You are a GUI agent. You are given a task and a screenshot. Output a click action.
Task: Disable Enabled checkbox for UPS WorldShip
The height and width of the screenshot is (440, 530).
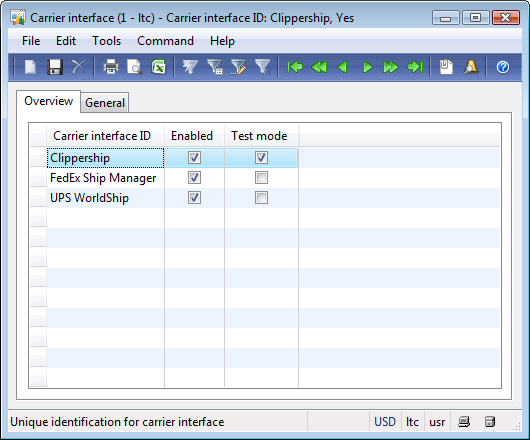(x=194, y=198)
